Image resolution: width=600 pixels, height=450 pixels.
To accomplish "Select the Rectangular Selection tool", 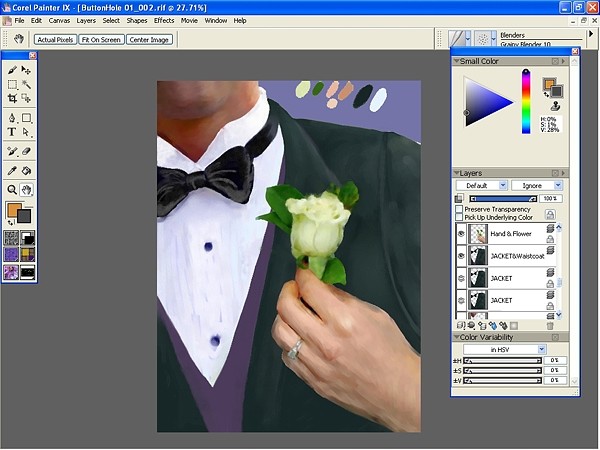I will [12, 85].
